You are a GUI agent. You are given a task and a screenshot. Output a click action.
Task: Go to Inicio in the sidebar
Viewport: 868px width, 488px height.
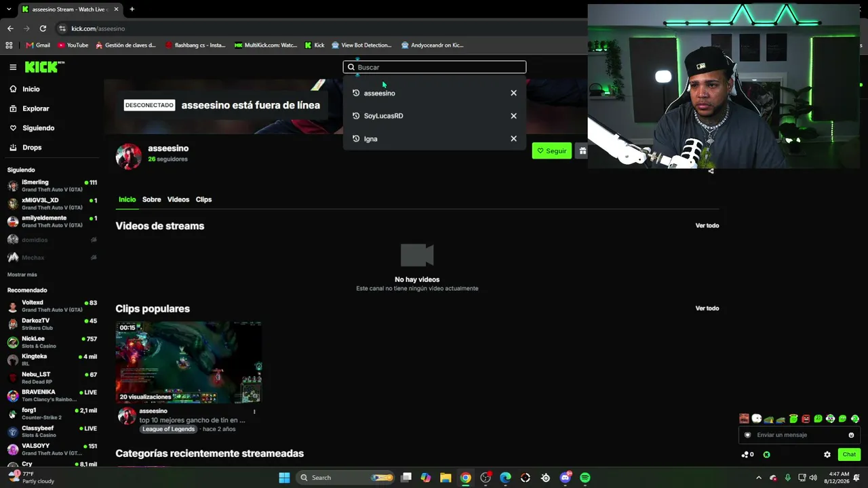24,89
